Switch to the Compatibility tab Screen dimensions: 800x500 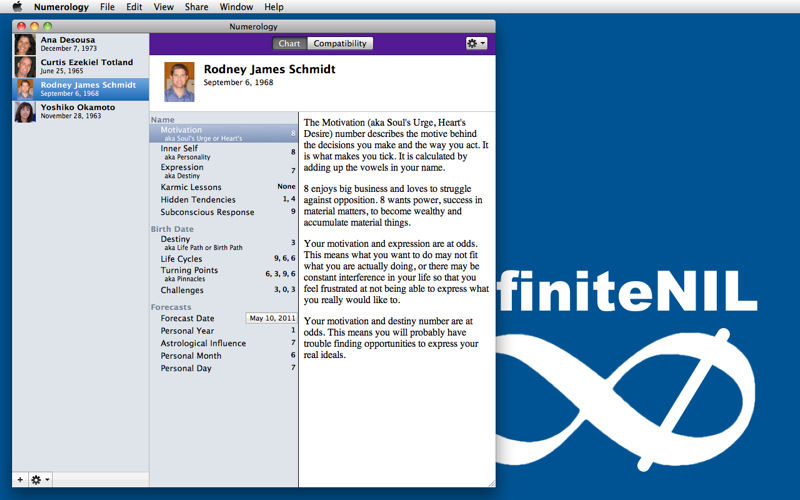340,43
